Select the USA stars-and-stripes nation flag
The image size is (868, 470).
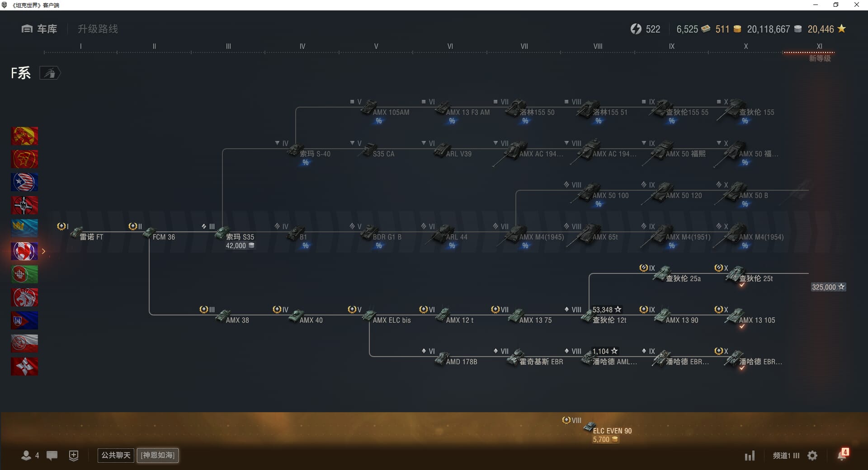tap(24, 182)
